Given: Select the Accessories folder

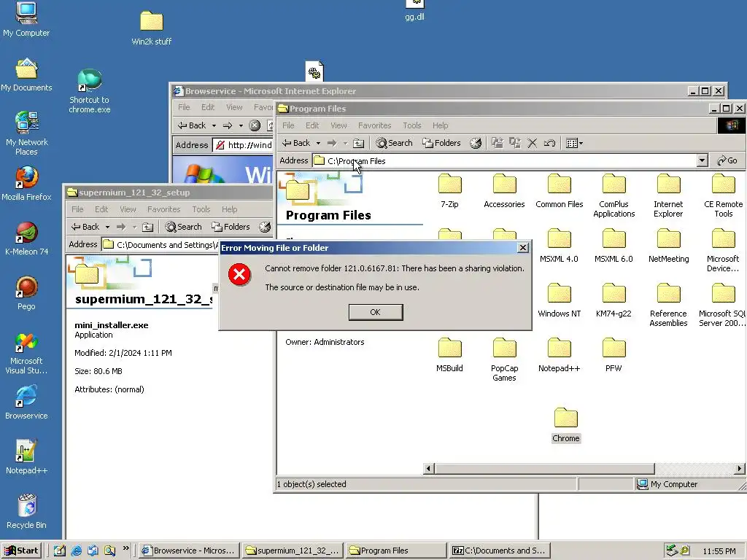Looking at the screenshot, I should pos(504,191).
